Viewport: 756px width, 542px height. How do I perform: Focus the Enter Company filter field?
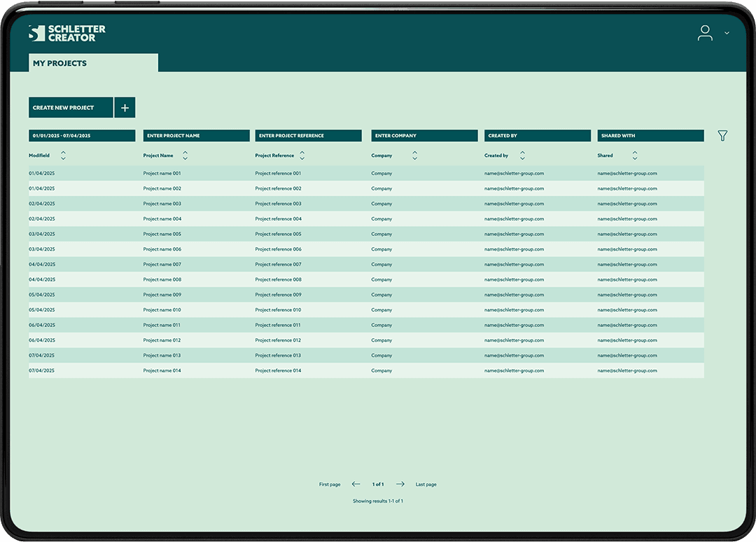coord(424,136)
